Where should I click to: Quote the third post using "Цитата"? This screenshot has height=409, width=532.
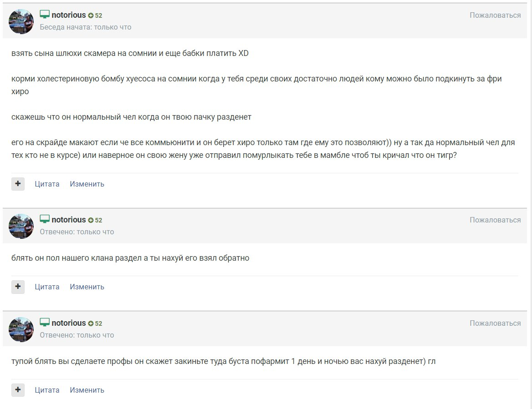[47, 390]
